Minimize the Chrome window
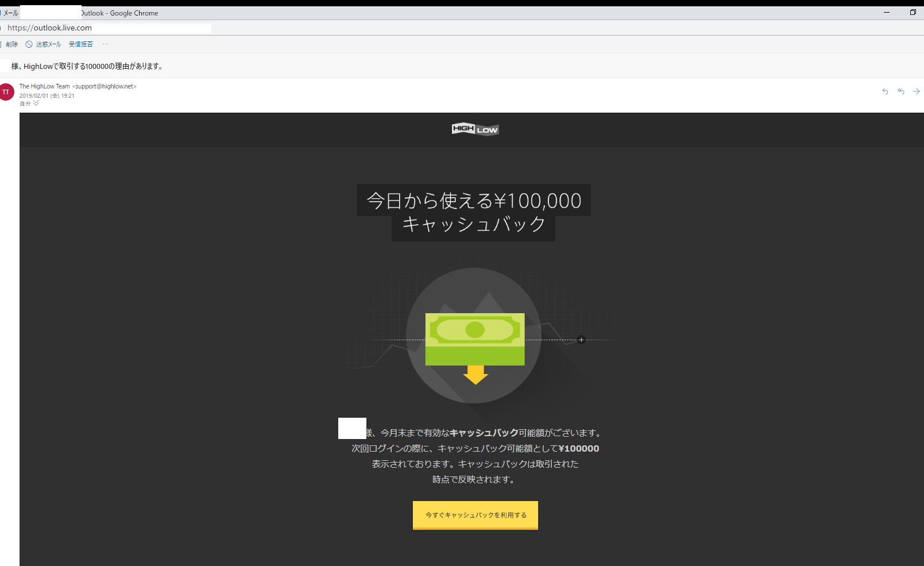 (887, 12)
